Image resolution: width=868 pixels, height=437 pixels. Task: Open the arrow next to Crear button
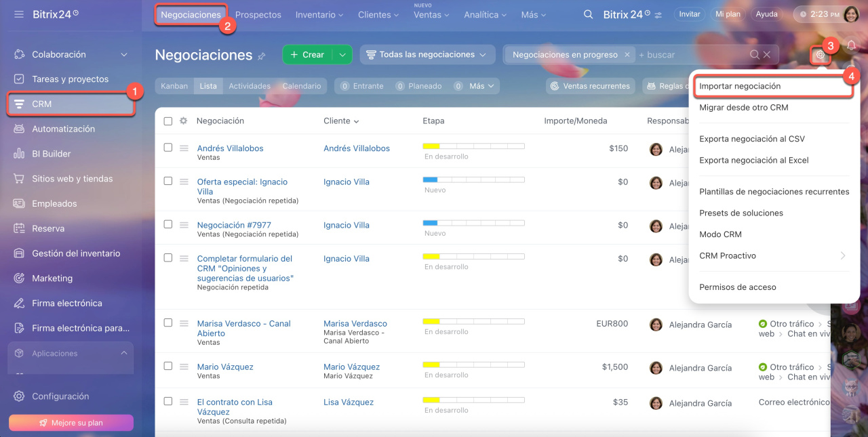(x=342, y=55)
